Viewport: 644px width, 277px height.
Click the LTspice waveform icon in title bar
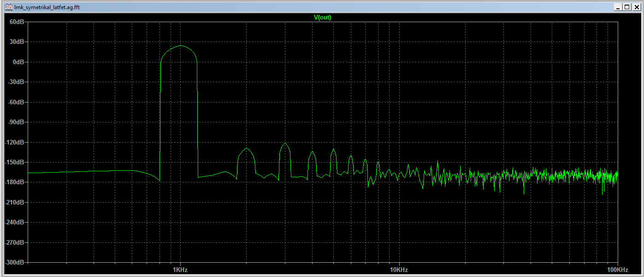coord(9,7)
